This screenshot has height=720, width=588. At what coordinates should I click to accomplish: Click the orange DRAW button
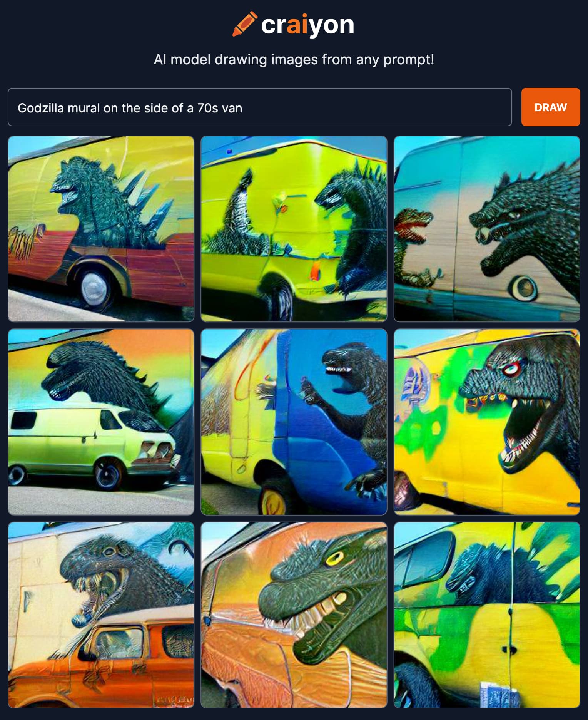(x=550, y=107)
